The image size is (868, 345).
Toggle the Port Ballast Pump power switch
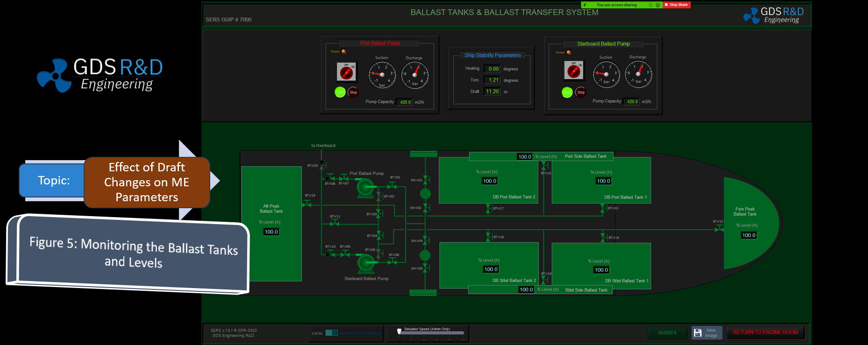[x=346, y=72]
